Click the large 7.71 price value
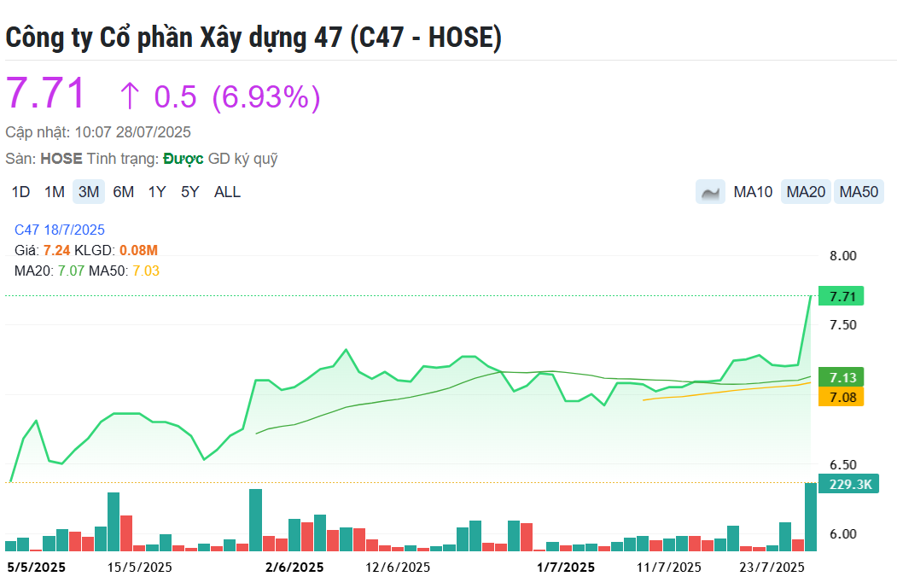The height and width of the screenshot is (588, 897). (x=46, y=93)
